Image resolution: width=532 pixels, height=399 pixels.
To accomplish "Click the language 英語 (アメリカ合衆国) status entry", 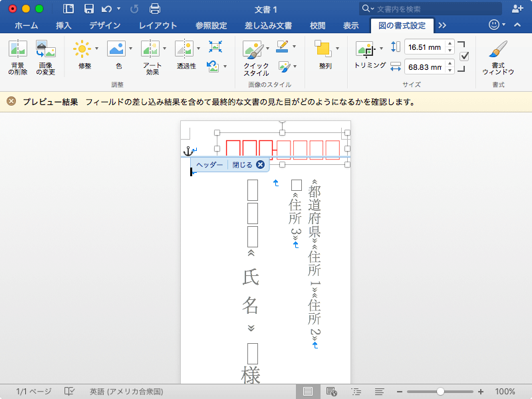I will click(126, 392).
